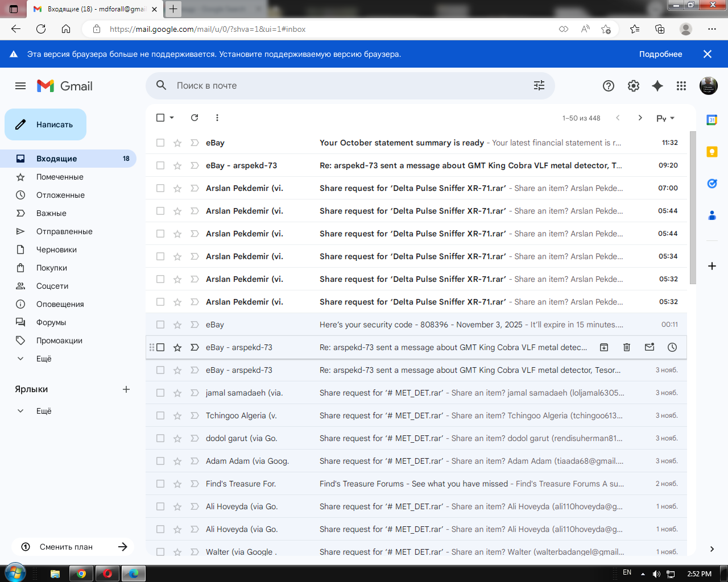Check the 07:00 Arslan Pekdemir email
728x582 pixels.
pyautogui.click(x=160, y=188)
